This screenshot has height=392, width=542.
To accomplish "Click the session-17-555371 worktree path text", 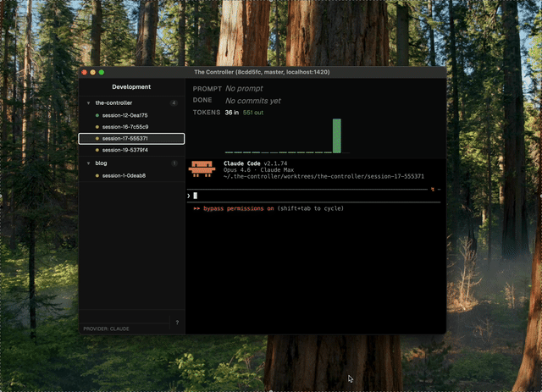I will (324, 176).
